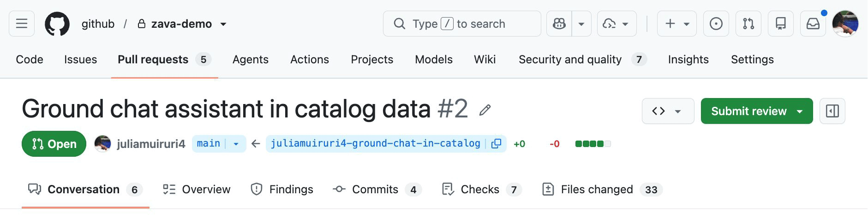This screenshot has width=868, height=221.
Task: Expand the zava-demo repository switcher
Action: (223, 24)
